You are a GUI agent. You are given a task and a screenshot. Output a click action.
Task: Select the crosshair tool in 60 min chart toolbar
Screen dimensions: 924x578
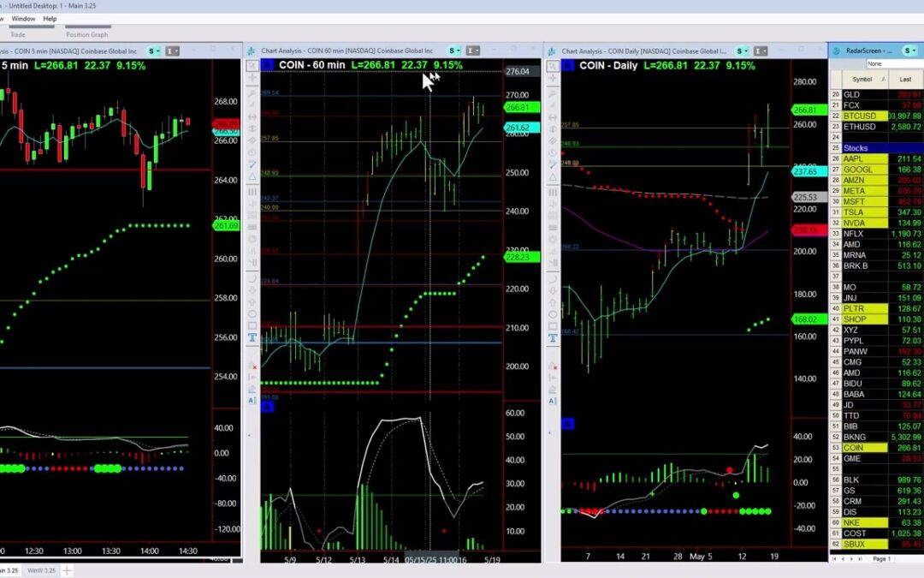pyautogui.click(x=252, y=78)
